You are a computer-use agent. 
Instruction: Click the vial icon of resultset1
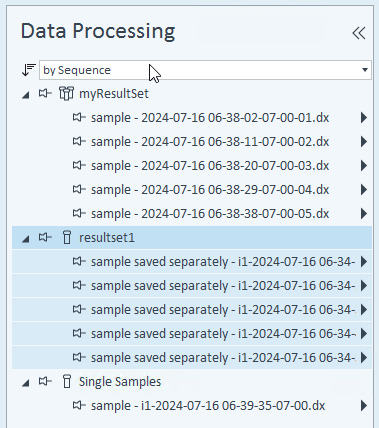67,238
